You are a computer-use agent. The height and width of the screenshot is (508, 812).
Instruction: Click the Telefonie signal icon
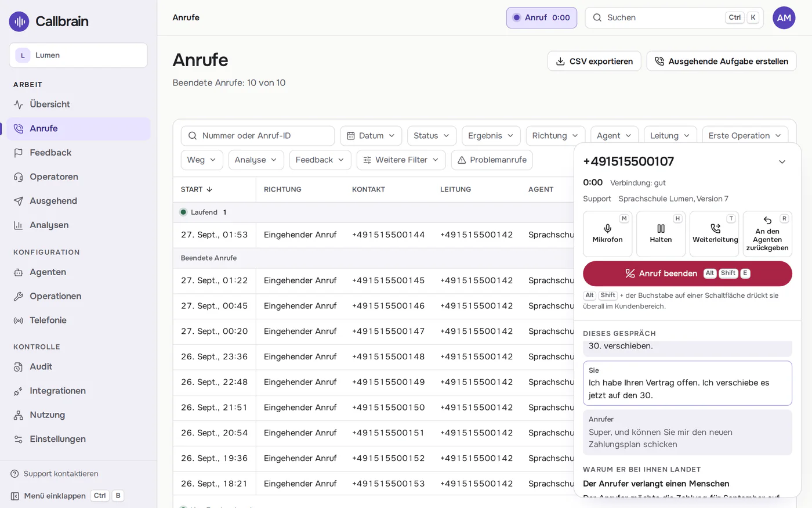coord(19,320)
